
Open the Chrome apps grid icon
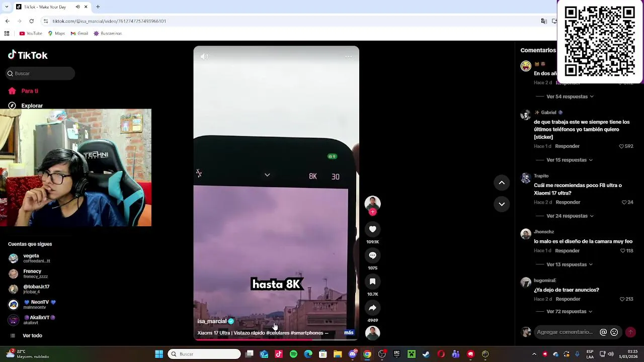pos(7,34)
